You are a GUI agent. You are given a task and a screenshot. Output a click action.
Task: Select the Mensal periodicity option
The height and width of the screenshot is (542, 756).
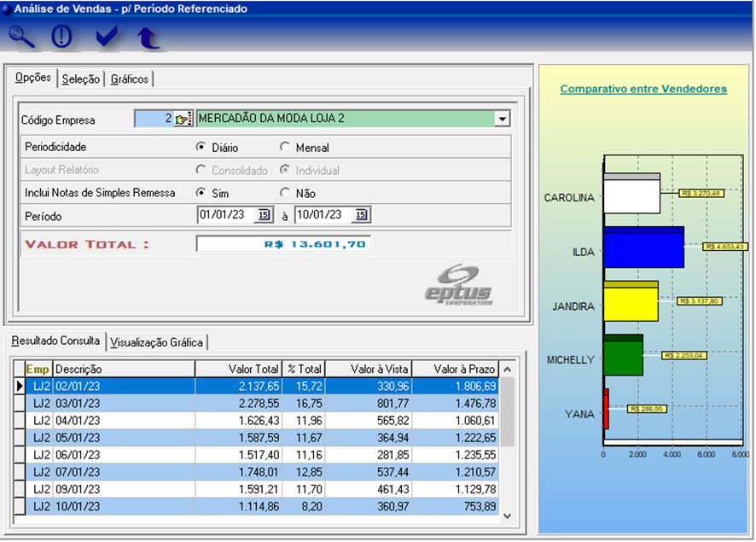point(285,147)
